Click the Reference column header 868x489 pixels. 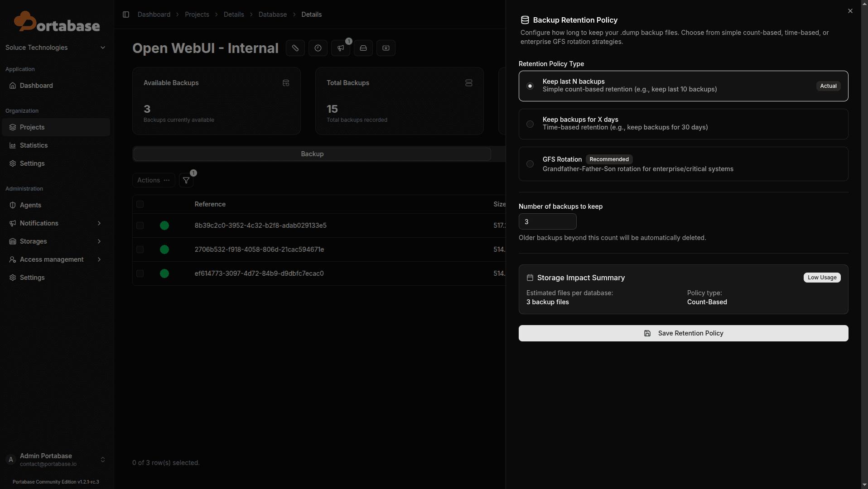coord(210,204)
